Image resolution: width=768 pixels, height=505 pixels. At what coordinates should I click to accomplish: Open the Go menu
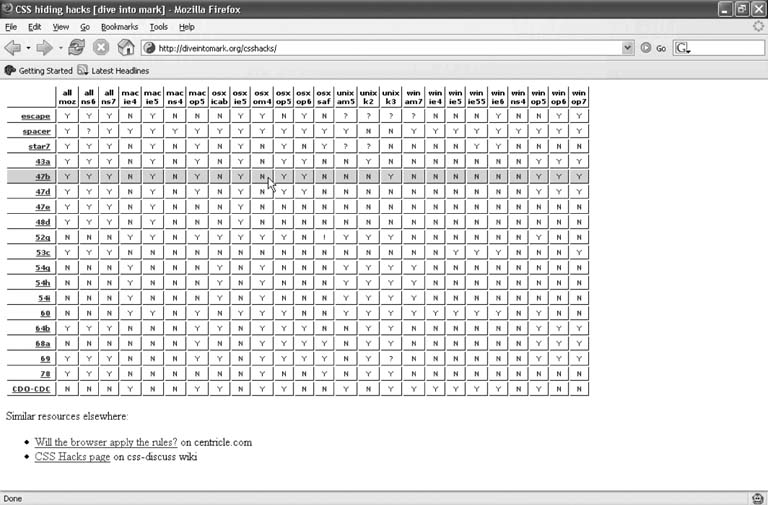(x=85, y=27)
